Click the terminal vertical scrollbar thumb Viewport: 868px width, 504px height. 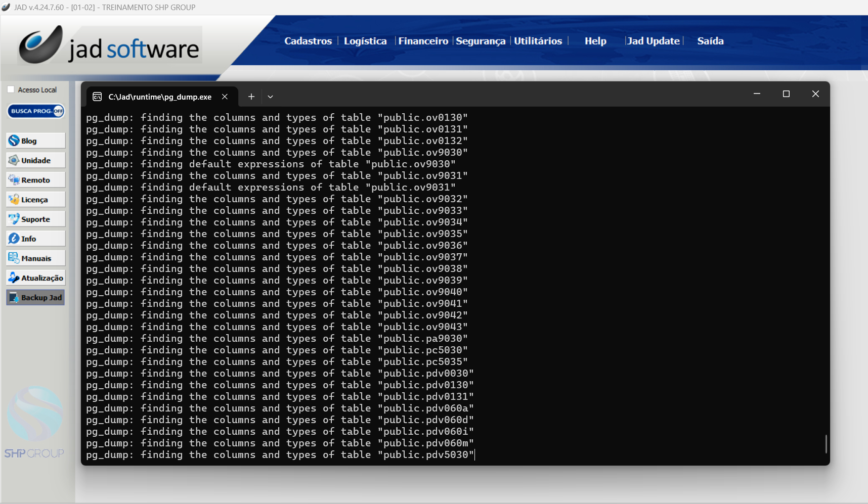click(x=826, y=444)
